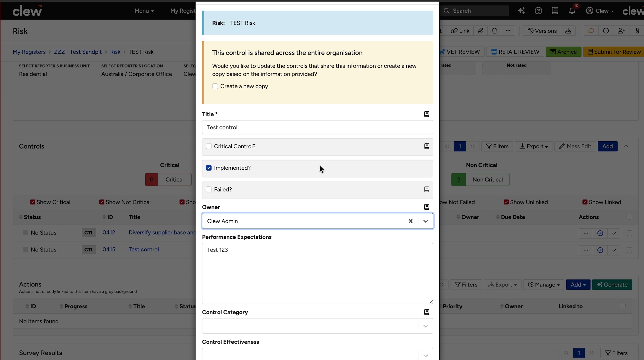
Task: Open the more options ellipsis in the Risk toolbar
Action: [x=508, y=31]
